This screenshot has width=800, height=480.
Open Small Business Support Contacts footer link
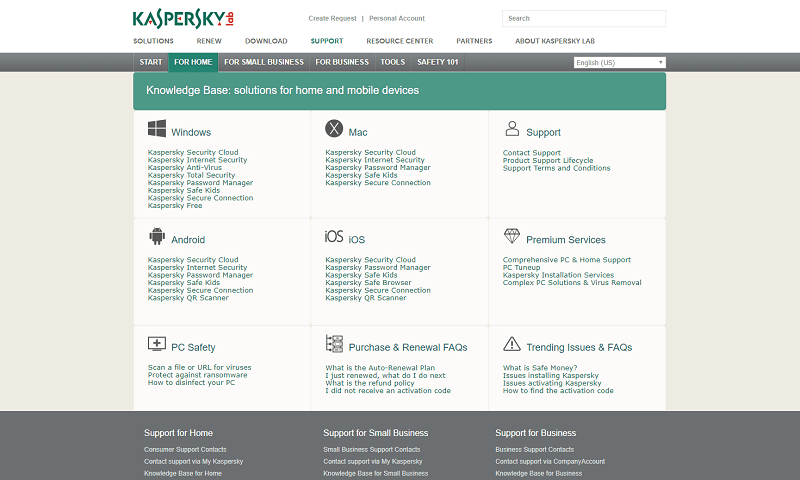tap(371, 449)
